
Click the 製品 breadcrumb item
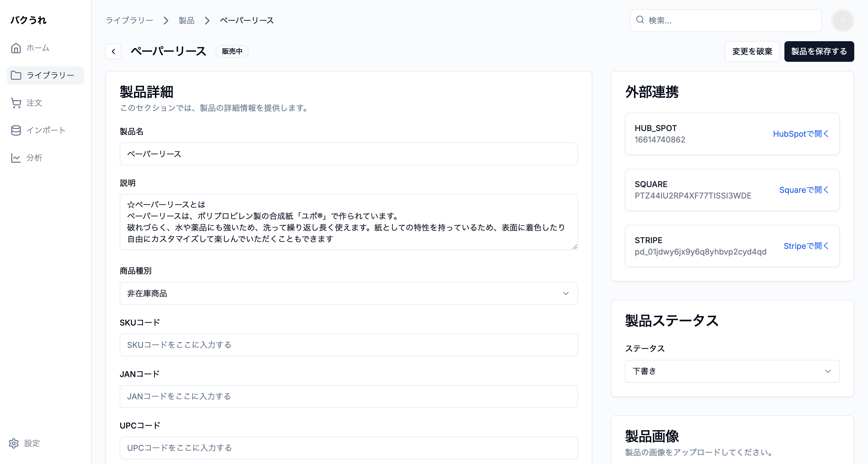point(186,21)
